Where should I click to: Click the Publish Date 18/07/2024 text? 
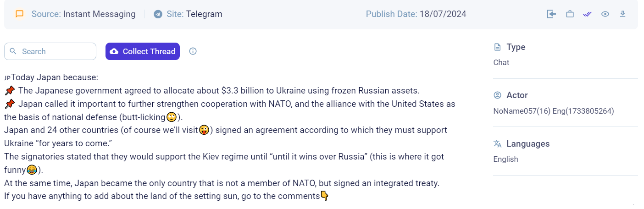point(416,14)
